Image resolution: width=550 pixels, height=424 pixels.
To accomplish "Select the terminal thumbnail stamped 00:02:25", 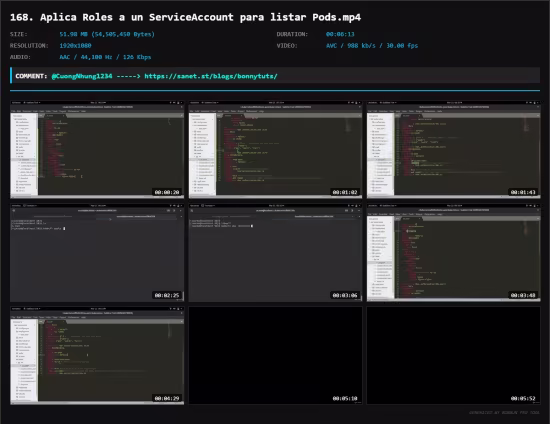I will [97, 253].
